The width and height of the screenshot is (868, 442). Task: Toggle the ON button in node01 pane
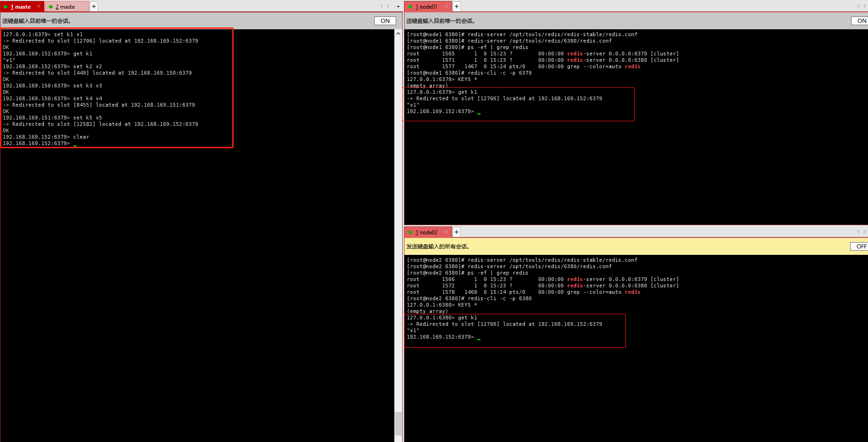tap(860, 21)
